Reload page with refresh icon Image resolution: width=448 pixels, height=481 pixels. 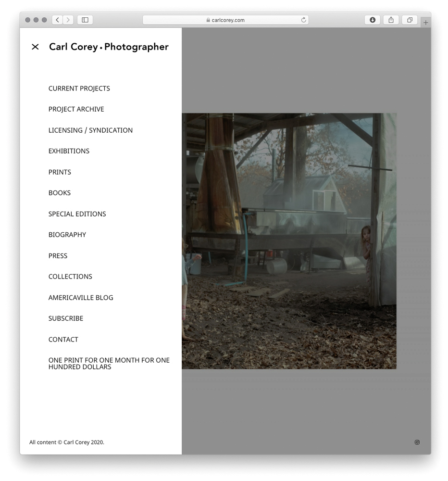pyautogui.click(x=303, y=20)
